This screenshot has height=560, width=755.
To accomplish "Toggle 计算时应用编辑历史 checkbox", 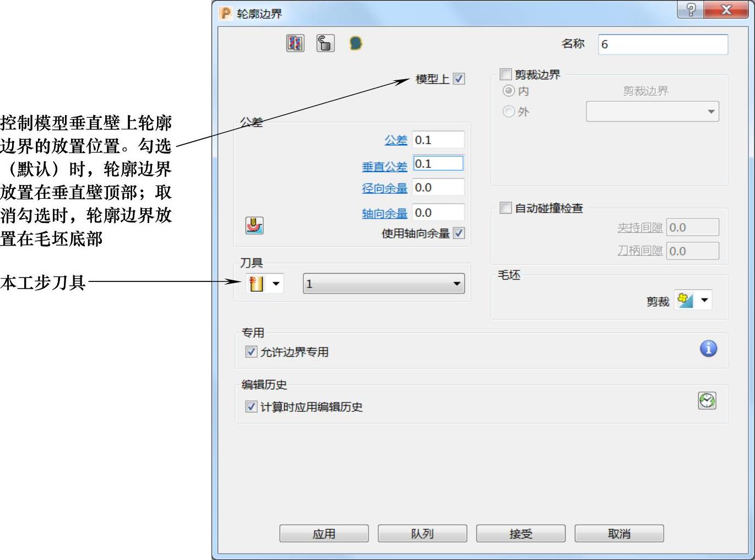I will (x=251, y=407).
